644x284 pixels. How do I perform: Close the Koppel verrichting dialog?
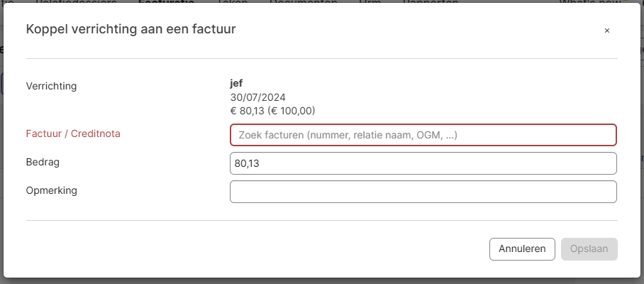click(x=606, y=31)
